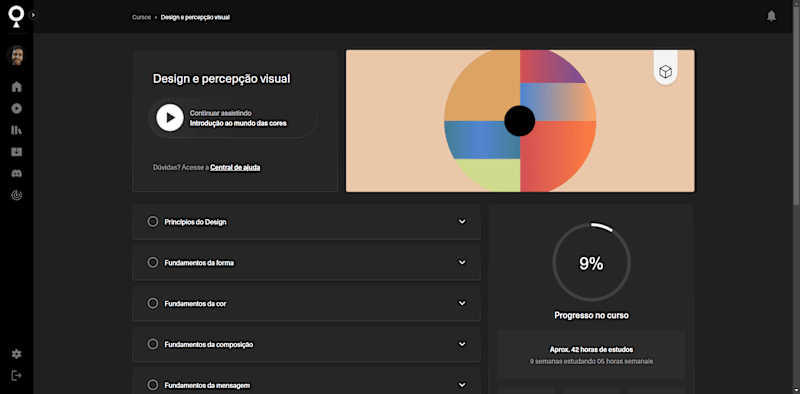The width and height of the screenshot is (800, 394).
Task: Open the user profile avatar
Action: click(x=16, y=55)
